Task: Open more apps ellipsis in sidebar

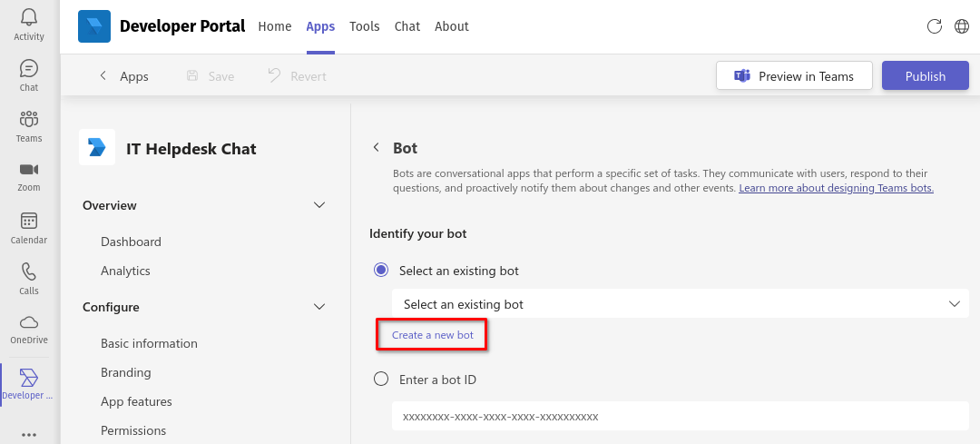Action: [x=29, y=434]
